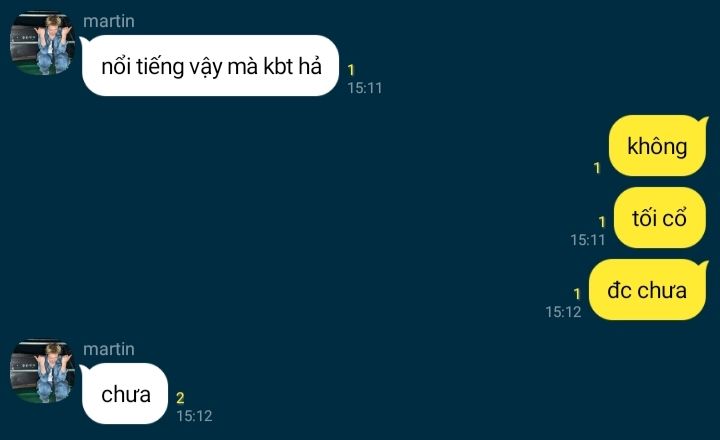The width and height of the screenshot is (720, 440).
Task: Select the 'nổi tiếng vậy mà kbt hả' message bubble
Action: coord(210,66)
